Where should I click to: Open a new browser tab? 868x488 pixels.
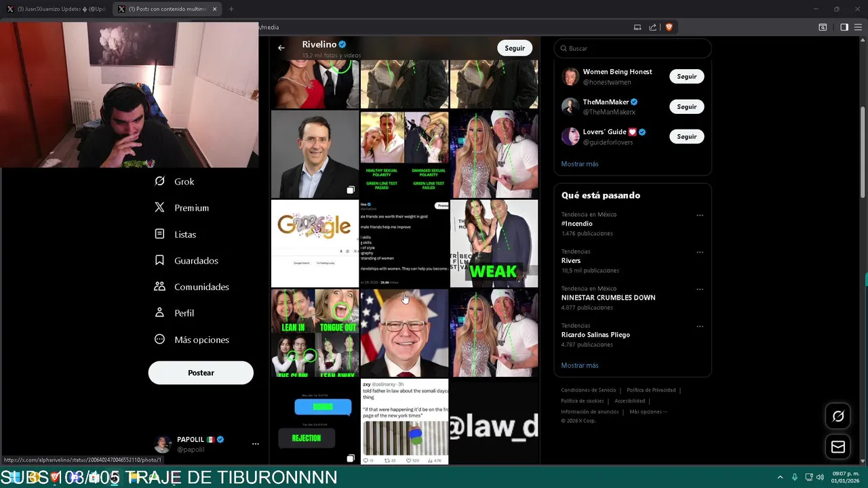[x=231, y=9]
